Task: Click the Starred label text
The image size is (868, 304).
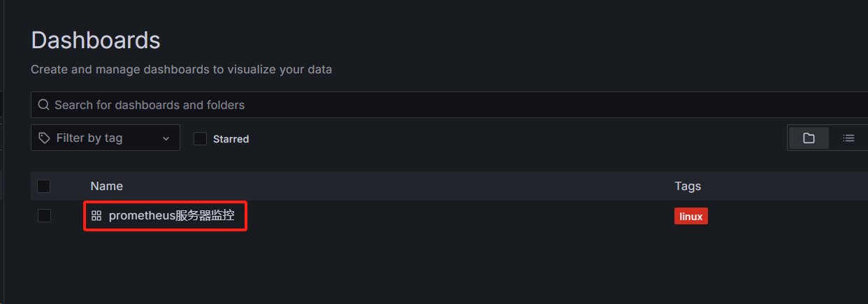Action: pos(231,139)
